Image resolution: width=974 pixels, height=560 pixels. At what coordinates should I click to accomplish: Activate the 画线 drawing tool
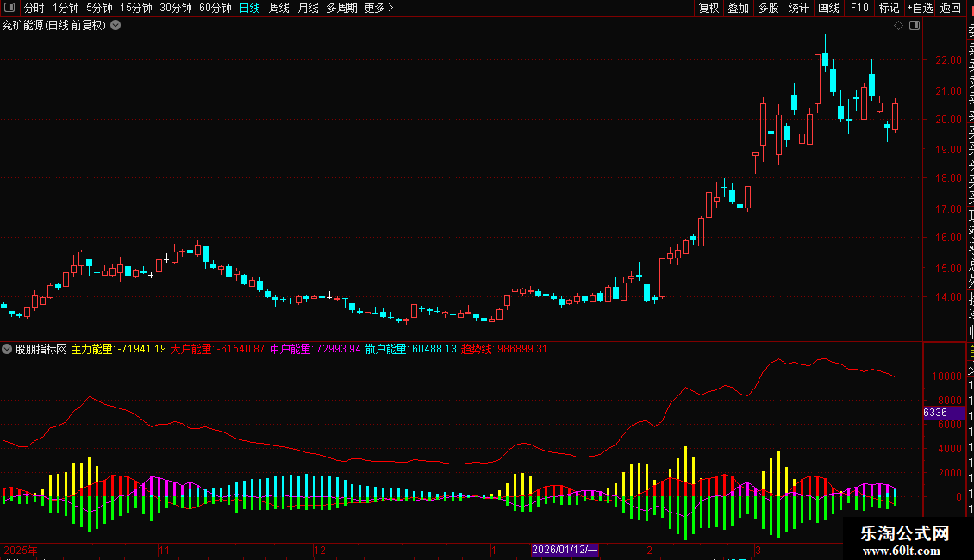tap(828, 8)
